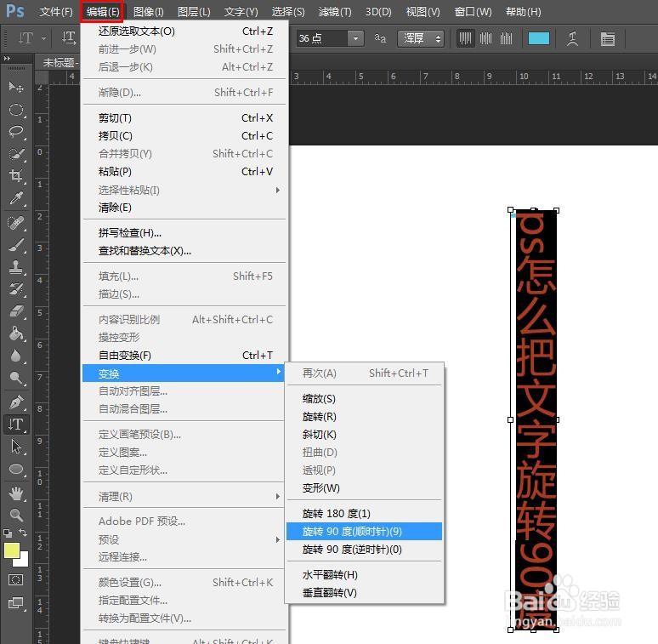This screenshot has width=658, height=644.
Task: Open the 图层(L) menu
Action: pyautogui.click(x=194, y=12)
